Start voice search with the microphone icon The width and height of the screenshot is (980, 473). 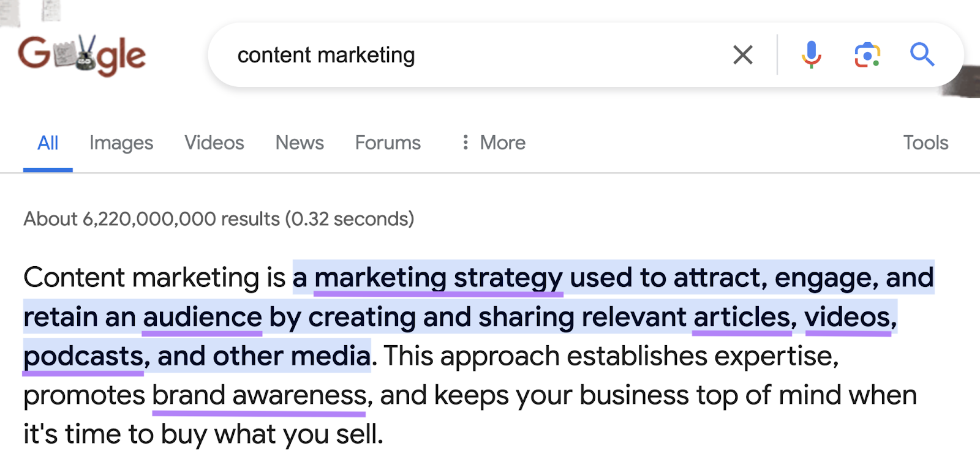pos(811,55)
